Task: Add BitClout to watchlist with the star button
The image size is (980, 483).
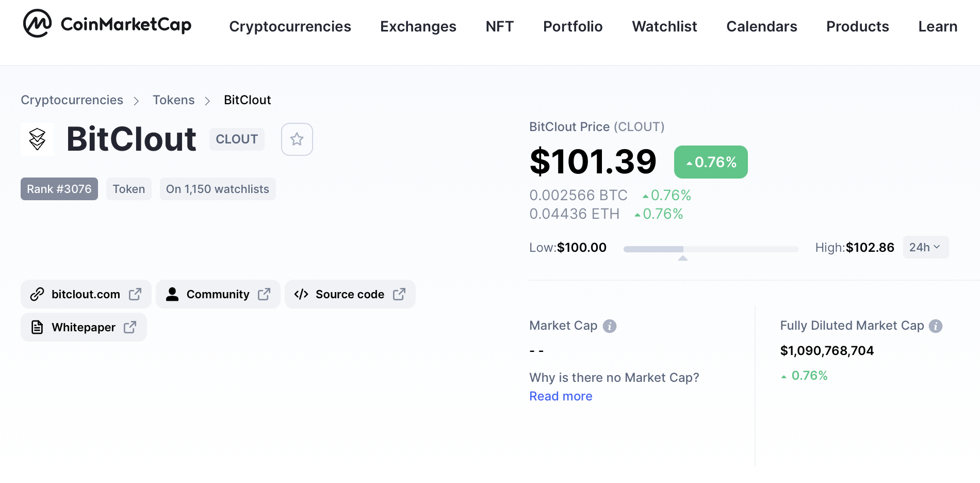Action: click(x=297, y=139)
